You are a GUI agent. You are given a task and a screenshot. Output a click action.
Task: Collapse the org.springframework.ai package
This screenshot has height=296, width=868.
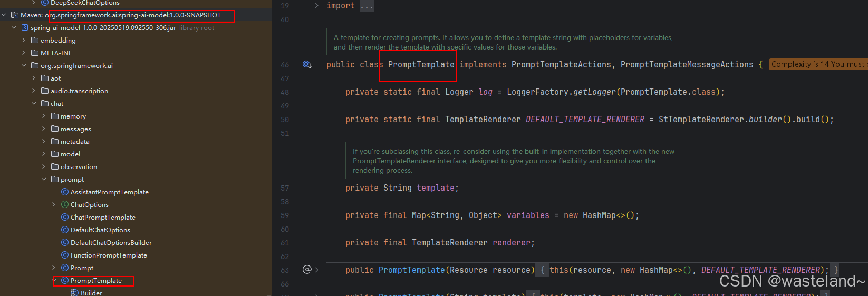[24, 66]
